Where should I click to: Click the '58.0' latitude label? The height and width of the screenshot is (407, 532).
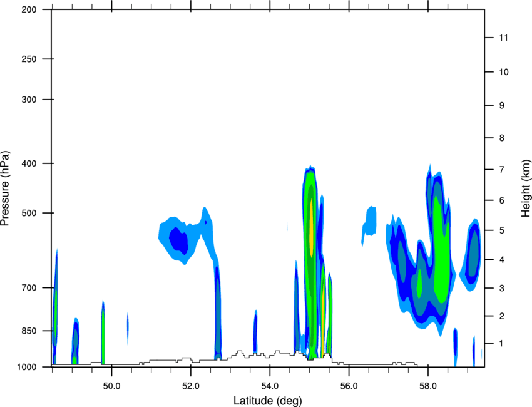point(428,386)
